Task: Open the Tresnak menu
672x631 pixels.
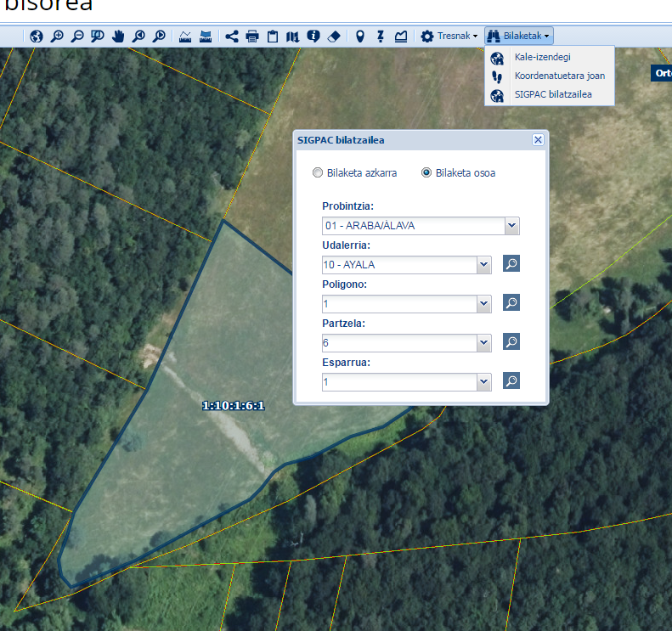Action: click(449, 37)
